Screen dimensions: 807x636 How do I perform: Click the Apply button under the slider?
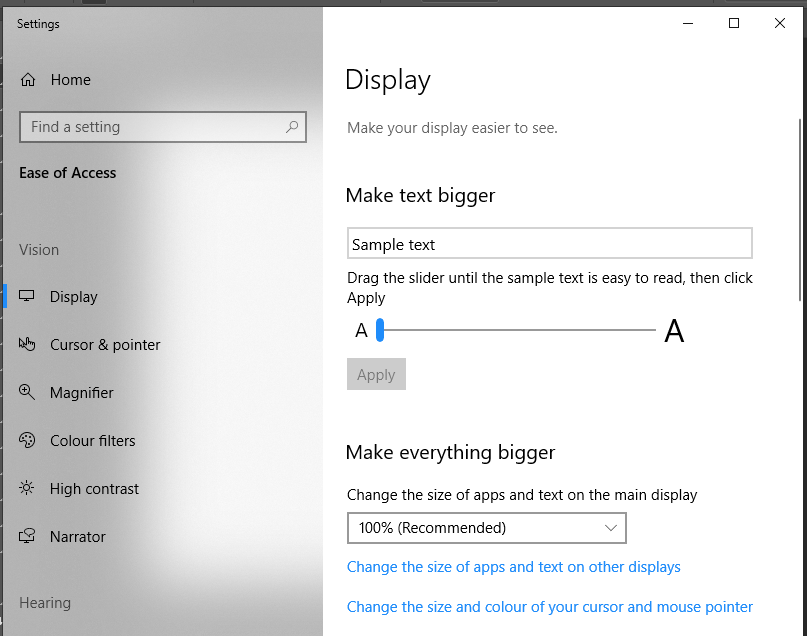(376, 374)
